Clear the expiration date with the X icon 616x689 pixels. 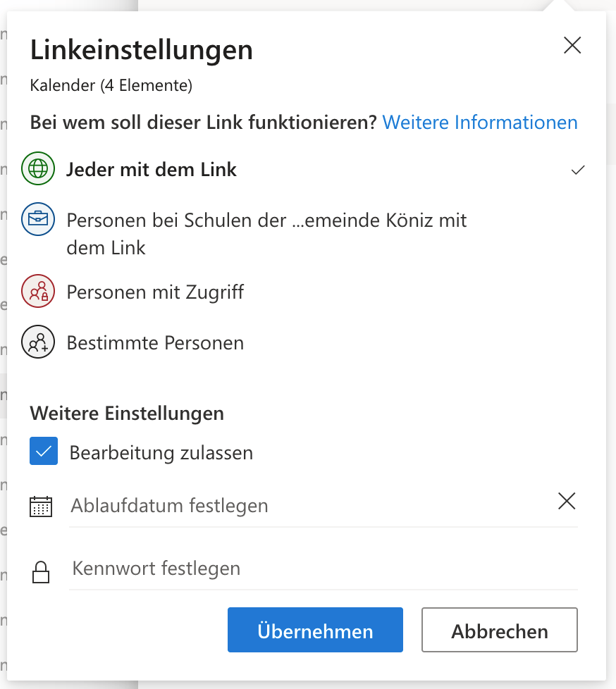coord(567,501)
